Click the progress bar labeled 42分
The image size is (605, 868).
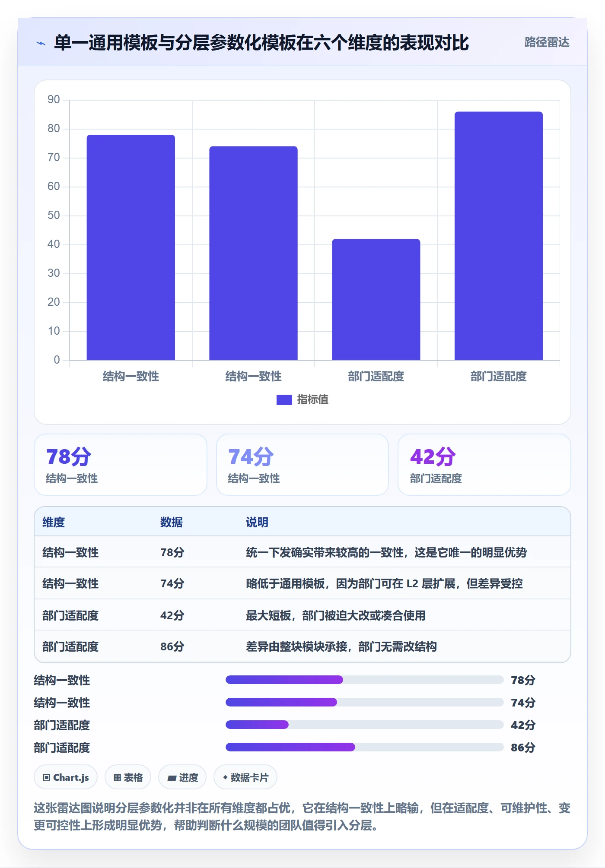[x=364, y=725]
